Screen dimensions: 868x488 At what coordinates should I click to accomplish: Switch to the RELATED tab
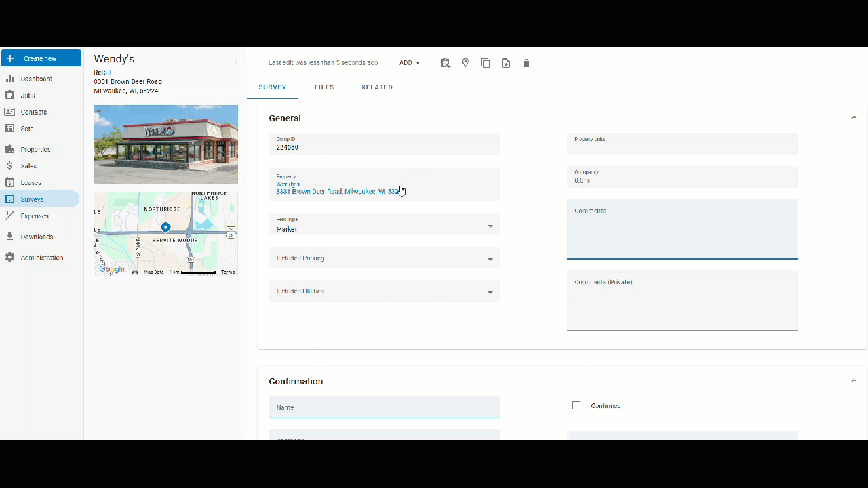coord(377,87)
